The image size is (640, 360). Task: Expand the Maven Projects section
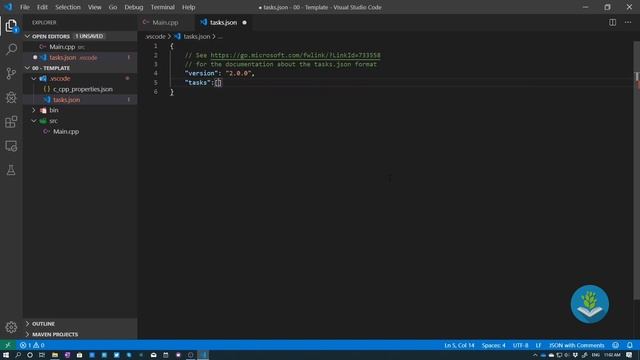27,334
